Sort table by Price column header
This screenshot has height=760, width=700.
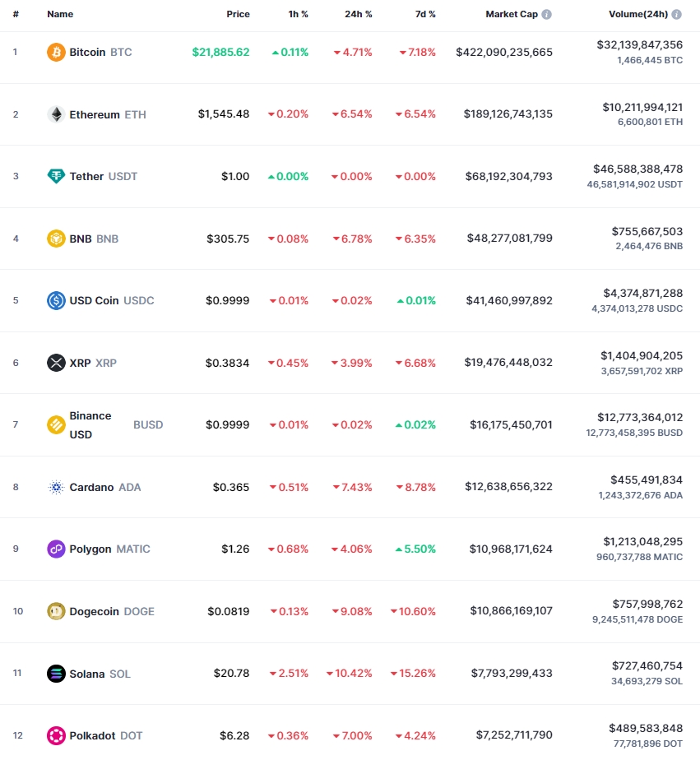pos(238,14)
